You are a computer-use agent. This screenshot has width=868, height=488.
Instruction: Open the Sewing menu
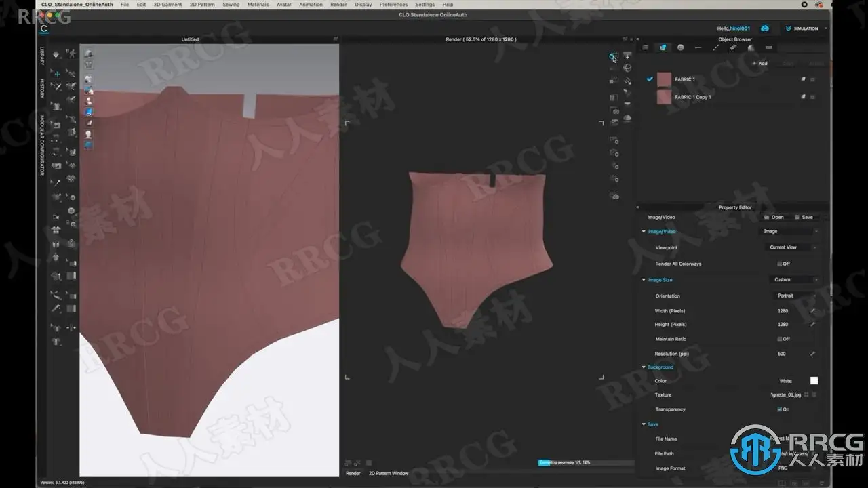[231, 5]
